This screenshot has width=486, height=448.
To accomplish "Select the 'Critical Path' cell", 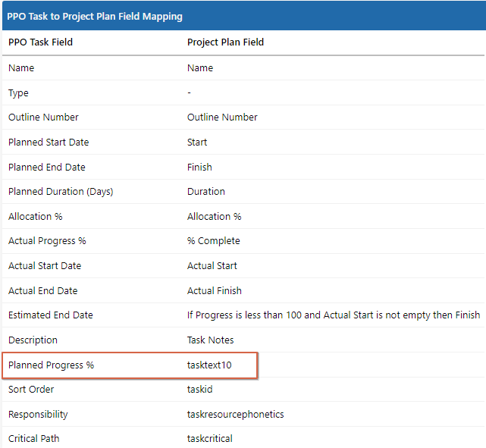I will [x=34, y=439].
